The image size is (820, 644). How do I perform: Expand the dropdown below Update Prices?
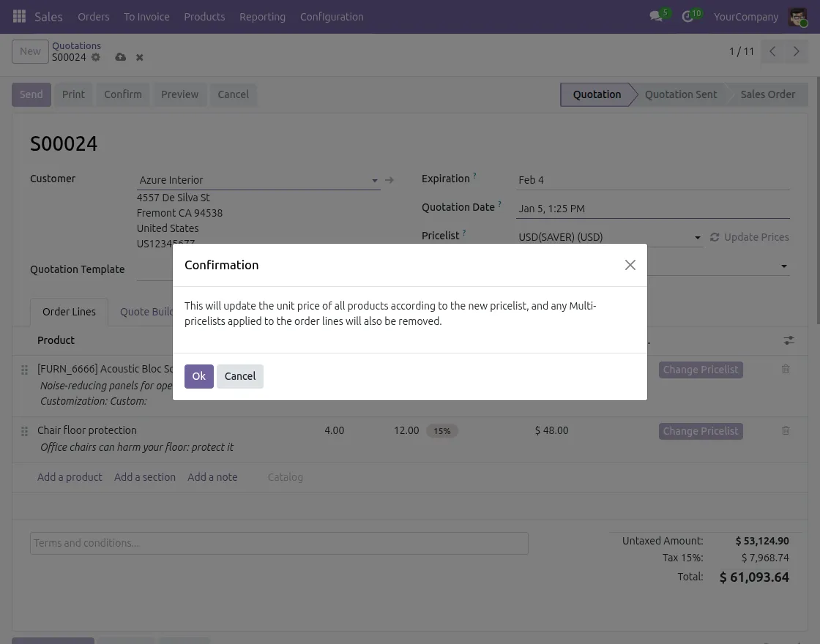pos(784,266)
